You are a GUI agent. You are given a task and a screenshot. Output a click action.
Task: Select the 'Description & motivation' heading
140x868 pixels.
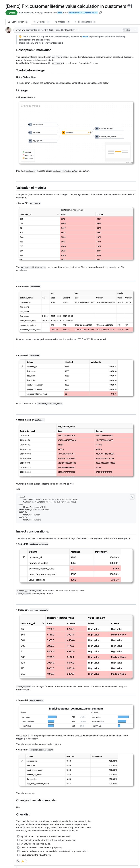point(34,50)
